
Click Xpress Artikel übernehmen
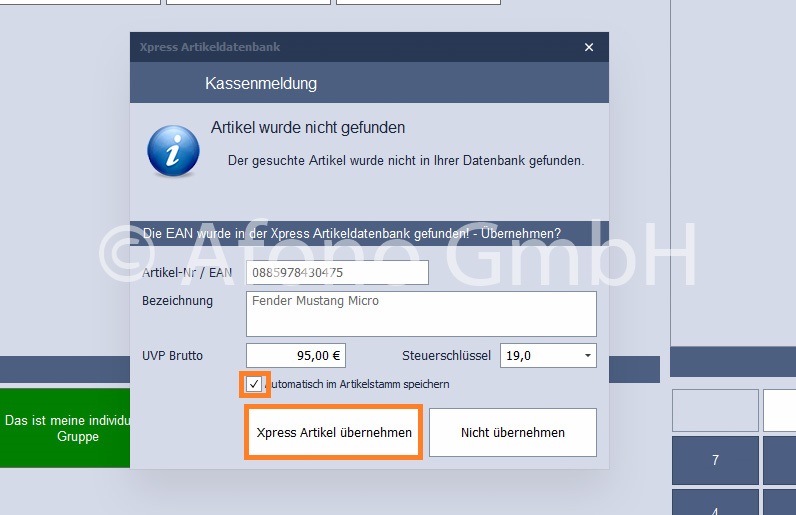click(x=334, y=432)
